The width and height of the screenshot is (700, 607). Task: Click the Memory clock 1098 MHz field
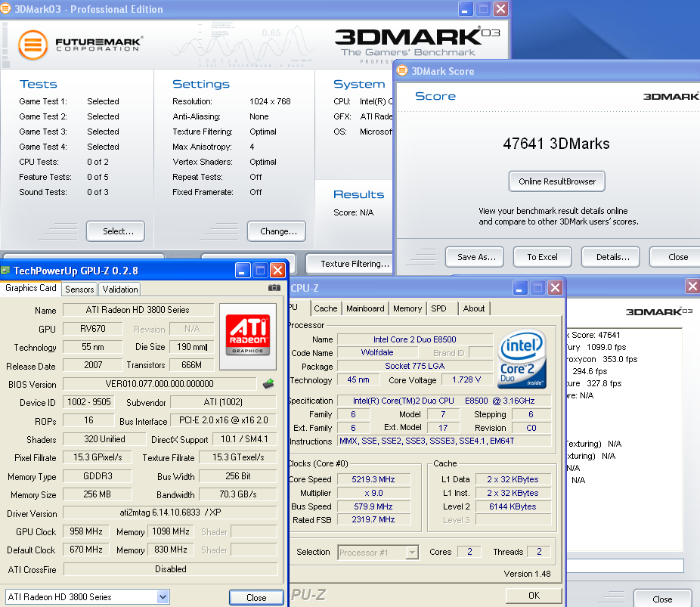click(x=171, y=531)
